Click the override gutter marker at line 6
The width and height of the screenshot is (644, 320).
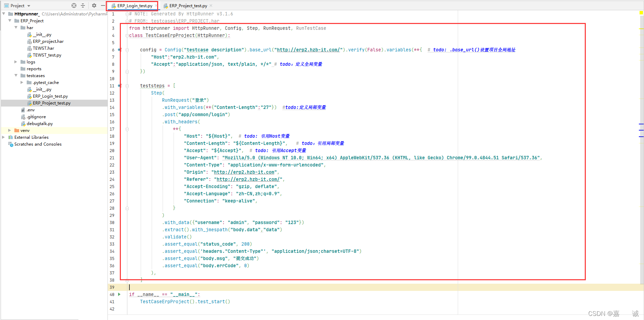(120, 50)
